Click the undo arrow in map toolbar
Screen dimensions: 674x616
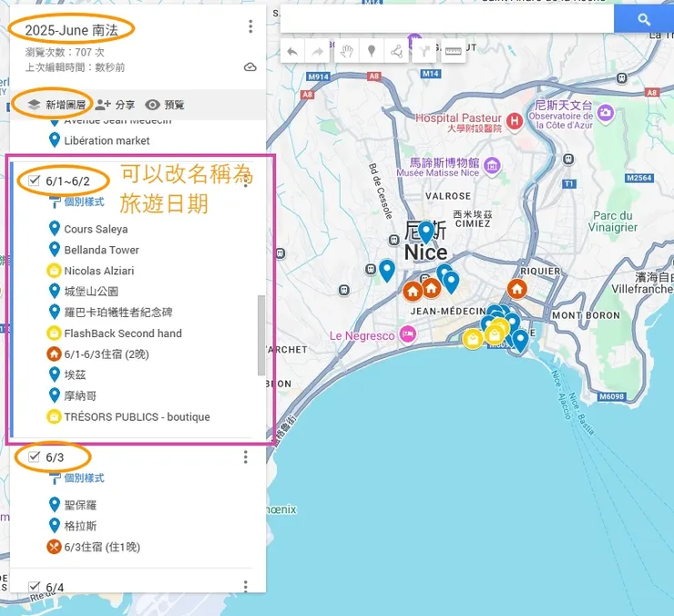point(292,52)
